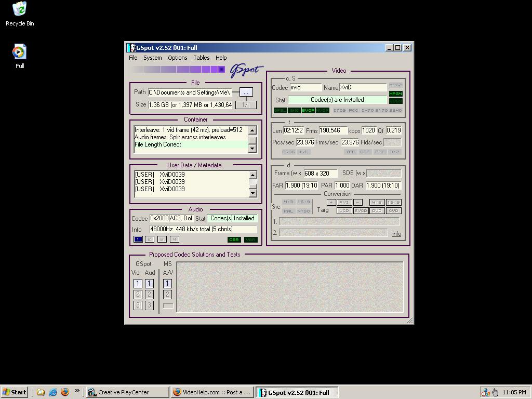This screenshot has height=399, width=532.
Task: Select the SVCD target button
Action: [361, 211]
